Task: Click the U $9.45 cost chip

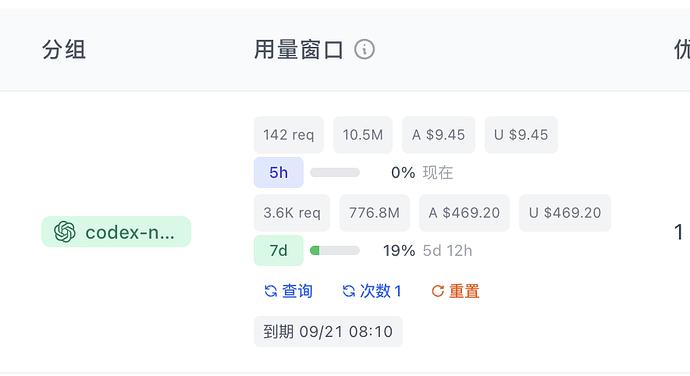Action: pyautogui.click(x=521, y=135)
